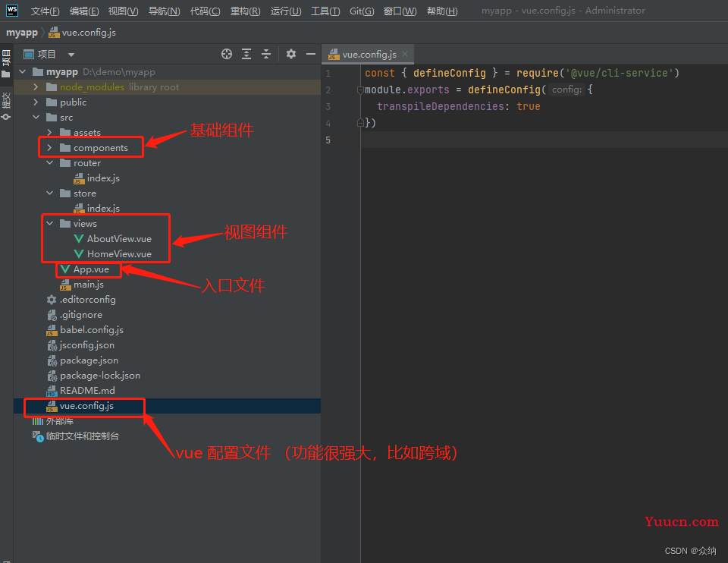Select package.json file

pos(89,360)
